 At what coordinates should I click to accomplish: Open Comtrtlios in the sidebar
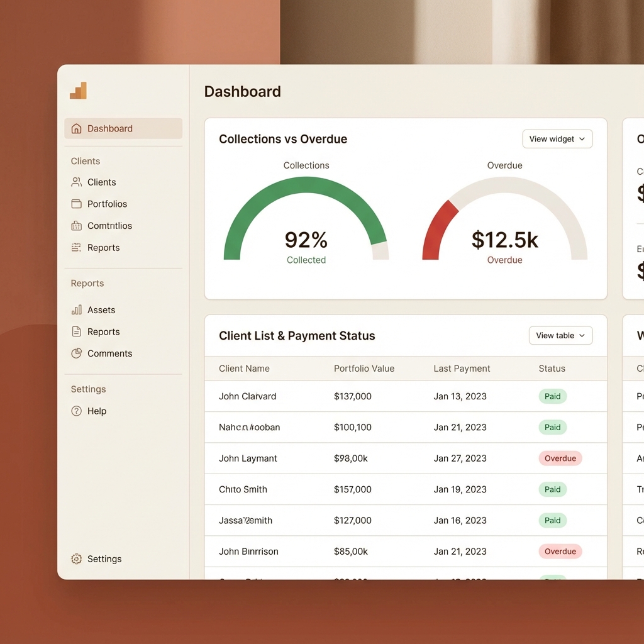(x=109, y=226)
